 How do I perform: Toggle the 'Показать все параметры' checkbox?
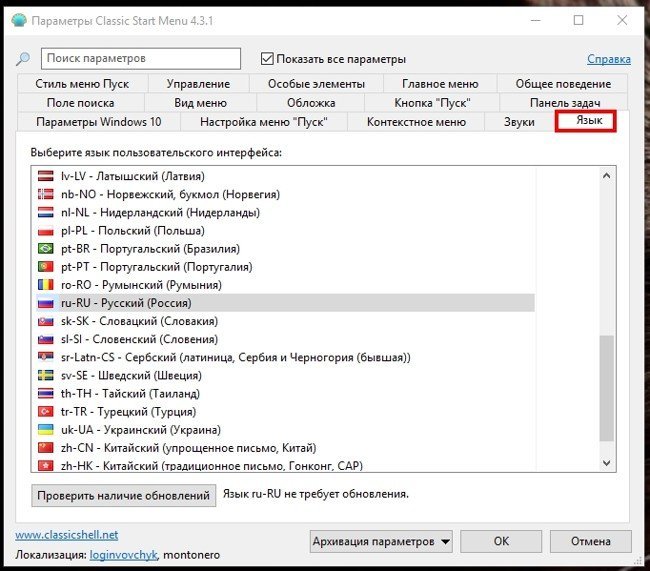click(267, 59)
